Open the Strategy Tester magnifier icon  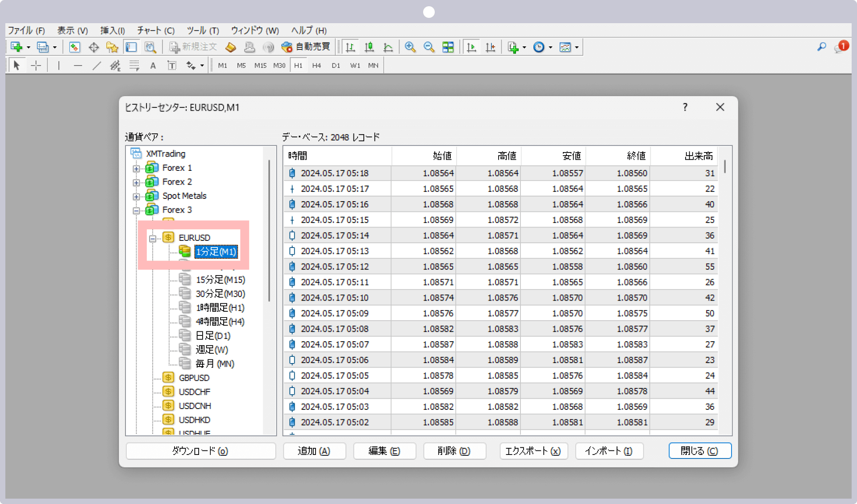(x=150, y=47)
